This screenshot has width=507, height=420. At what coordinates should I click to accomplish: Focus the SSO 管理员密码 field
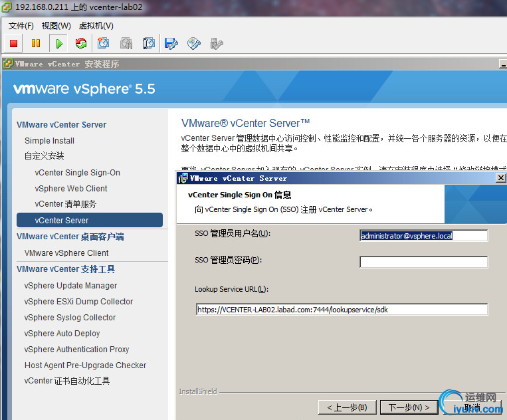pos(423,262)
